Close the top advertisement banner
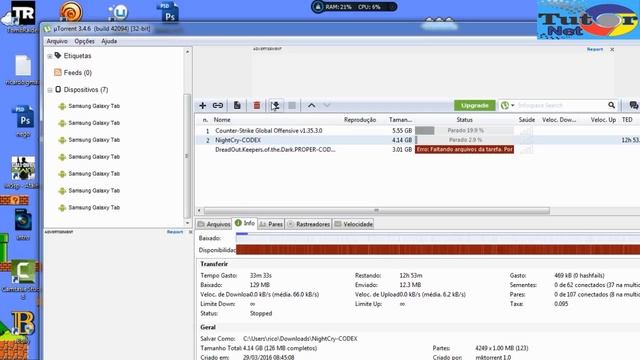This screenshot has height=360, width=640. [612, 49]
